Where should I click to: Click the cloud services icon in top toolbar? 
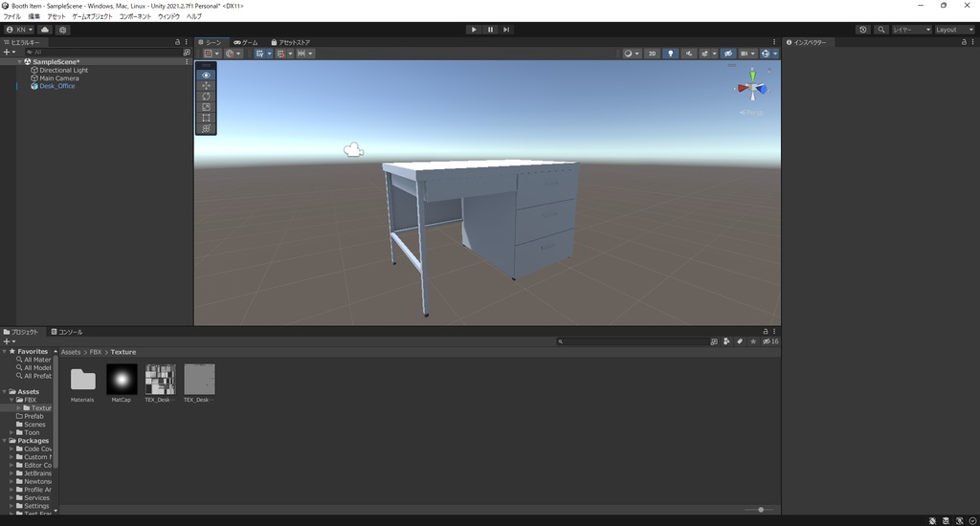tap(45, 30)
